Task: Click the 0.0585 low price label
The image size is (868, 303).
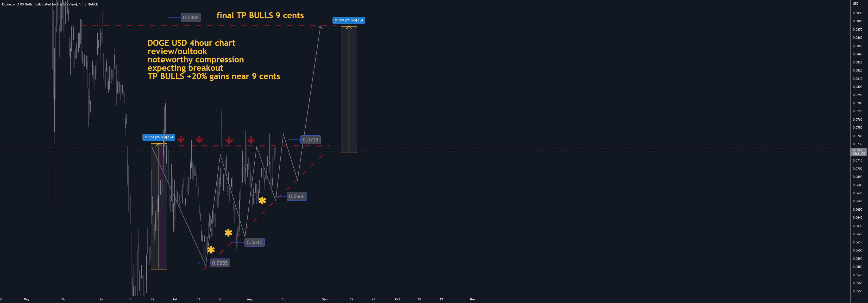Action: coord(220,263)
